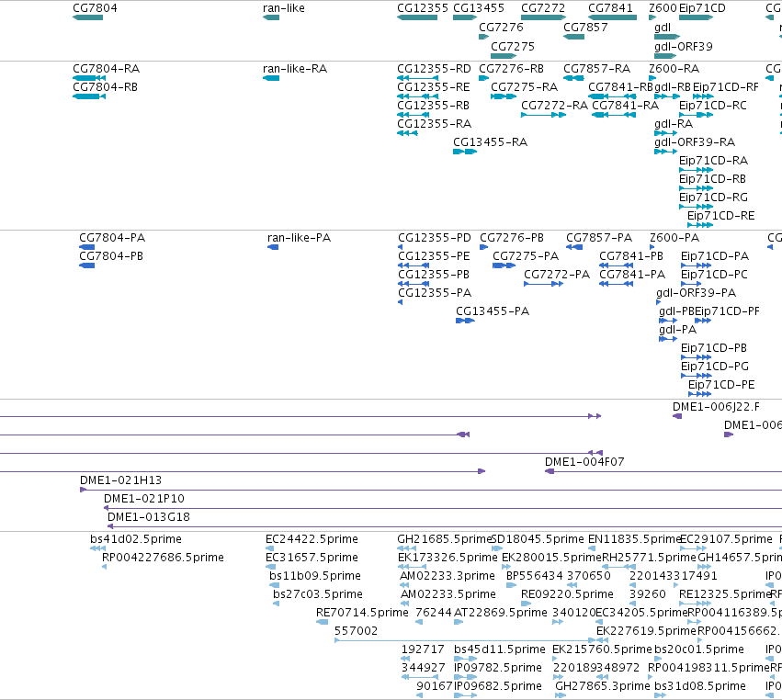This screenshot has height=700, width=782.
Task: Select EST bs11b09.5prime
Action: (314, 576)
